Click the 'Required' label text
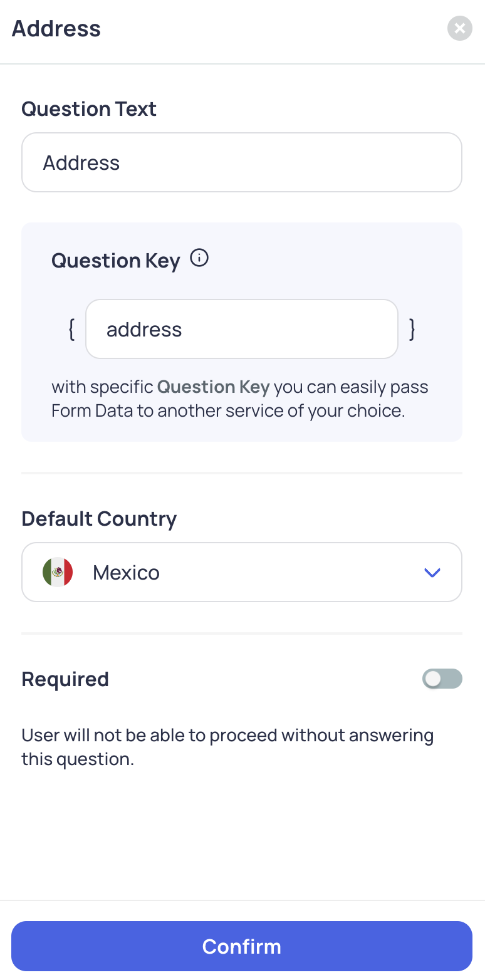This screenshot has height=980, width=485. (65, 679)
